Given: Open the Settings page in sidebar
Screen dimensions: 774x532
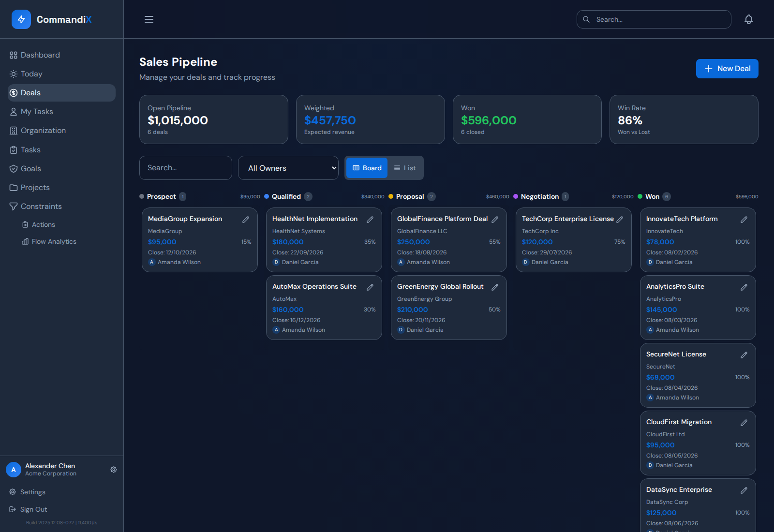Looking at the screenshot, I should [x=61, y=492].
